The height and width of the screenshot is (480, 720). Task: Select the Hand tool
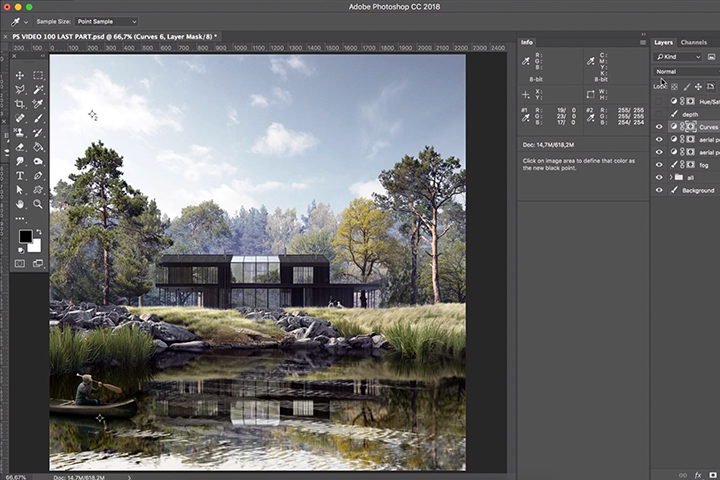[x=20, y=204]
